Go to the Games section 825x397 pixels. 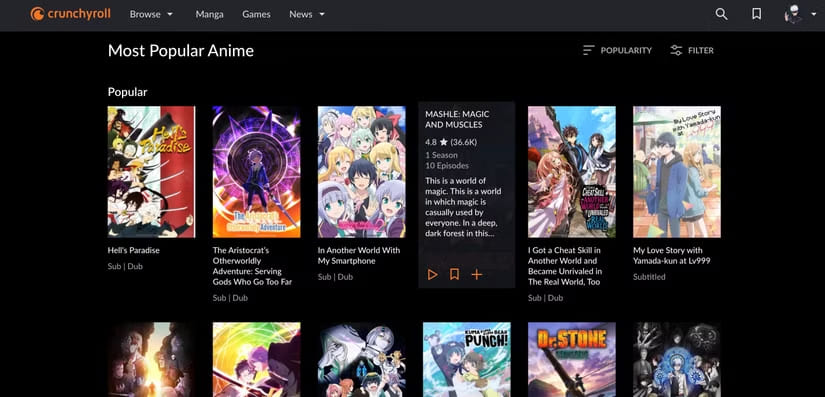pyautogui.click(x=256, y=15)
